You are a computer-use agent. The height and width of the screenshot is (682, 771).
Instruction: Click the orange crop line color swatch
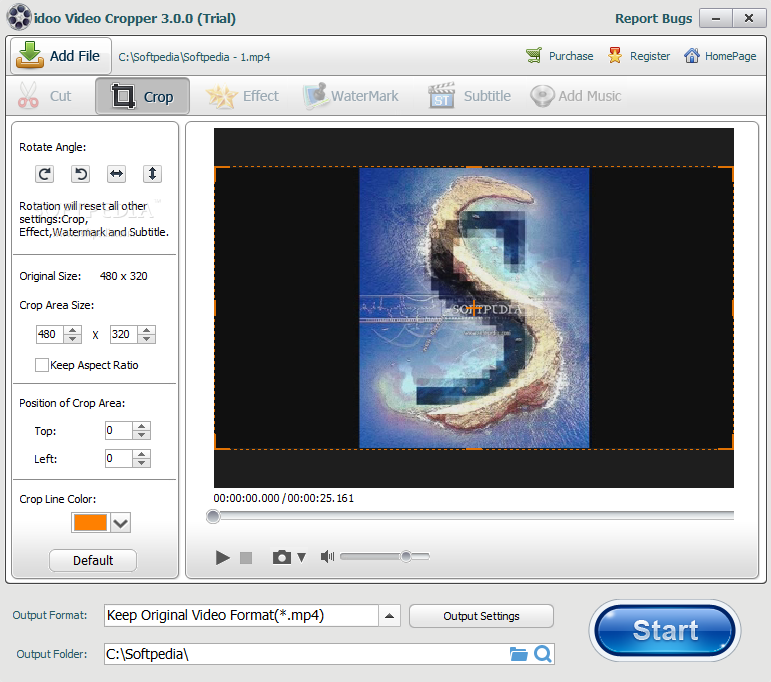90,523
